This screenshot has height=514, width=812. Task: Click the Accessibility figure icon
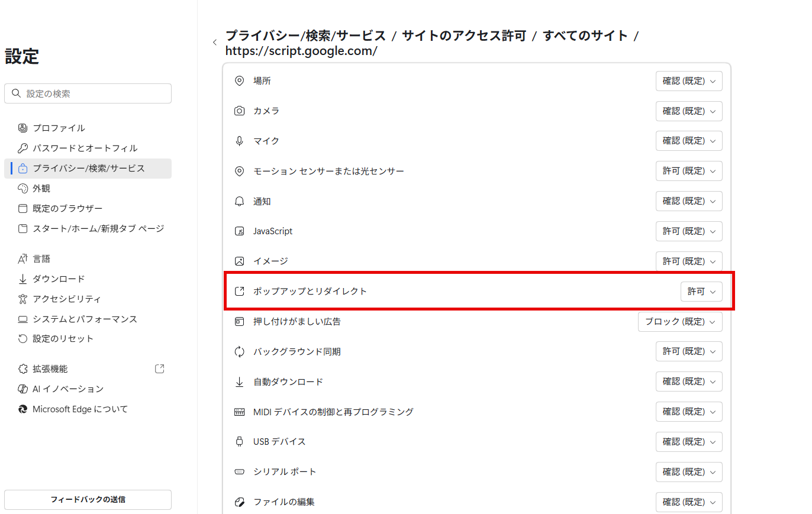23,299
